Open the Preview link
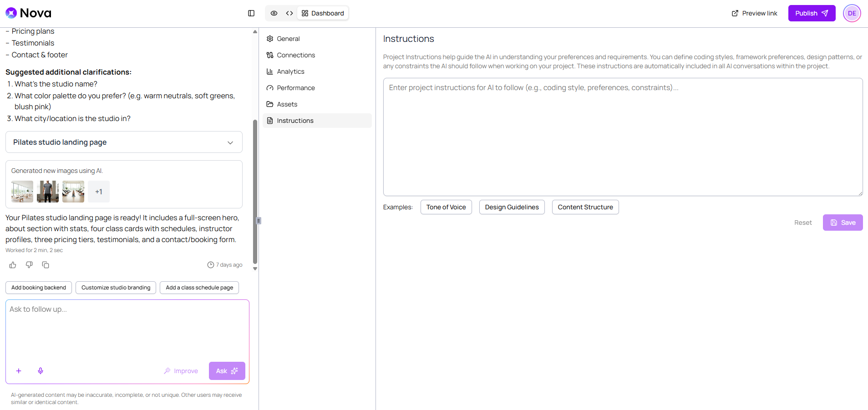This screenshot has height=410, width=868. (x=754, y=13)
